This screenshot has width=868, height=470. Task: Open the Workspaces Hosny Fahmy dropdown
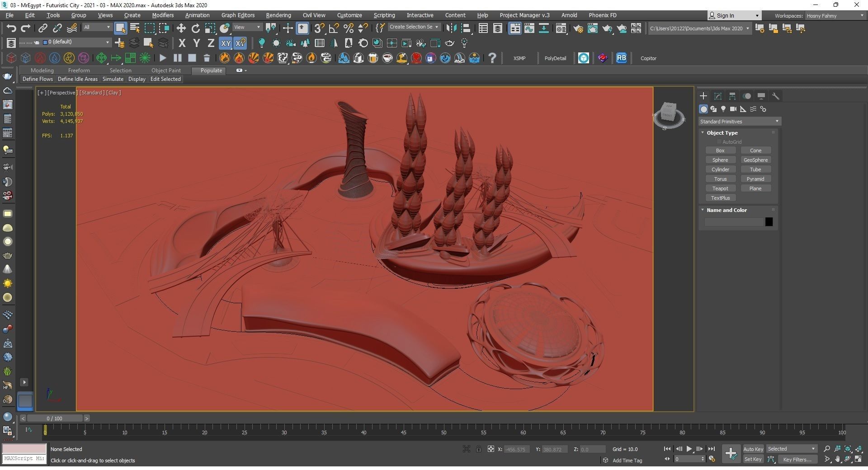(835, 15)
